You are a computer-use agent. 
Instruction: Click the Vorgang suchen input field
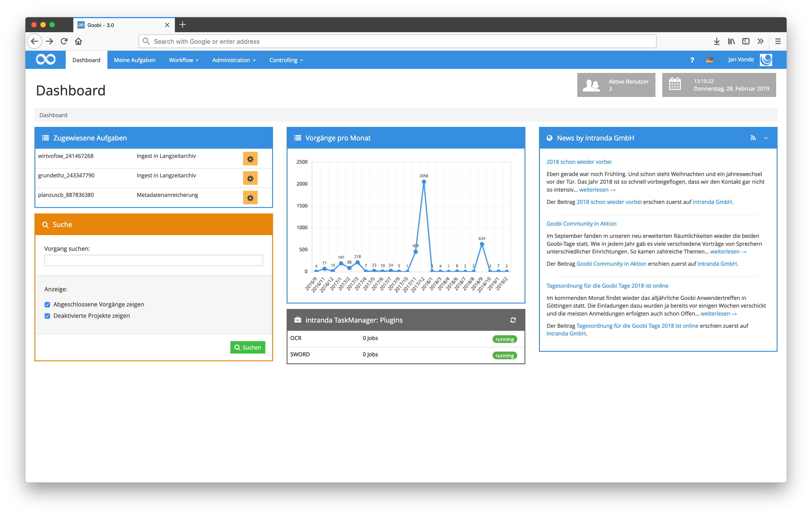click(x=153, y=260)
